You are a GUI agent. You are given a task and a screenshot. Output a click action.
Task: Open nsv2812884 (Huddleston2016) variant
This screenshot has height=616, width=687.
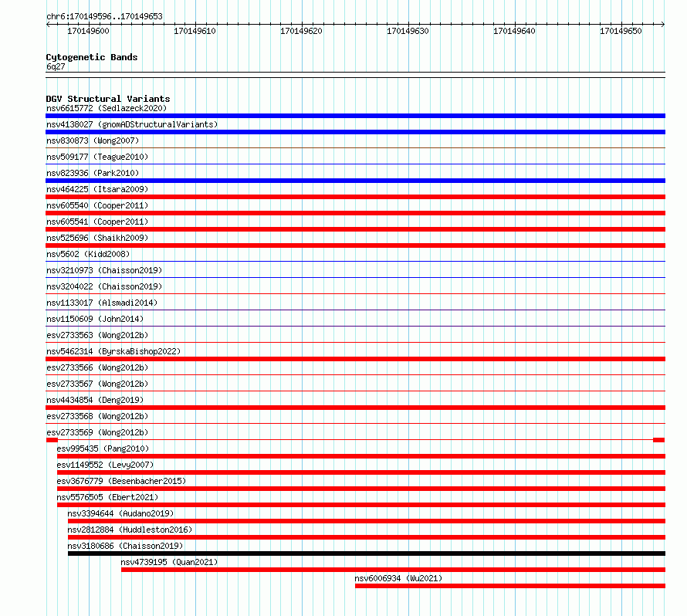tap(130, 530)
